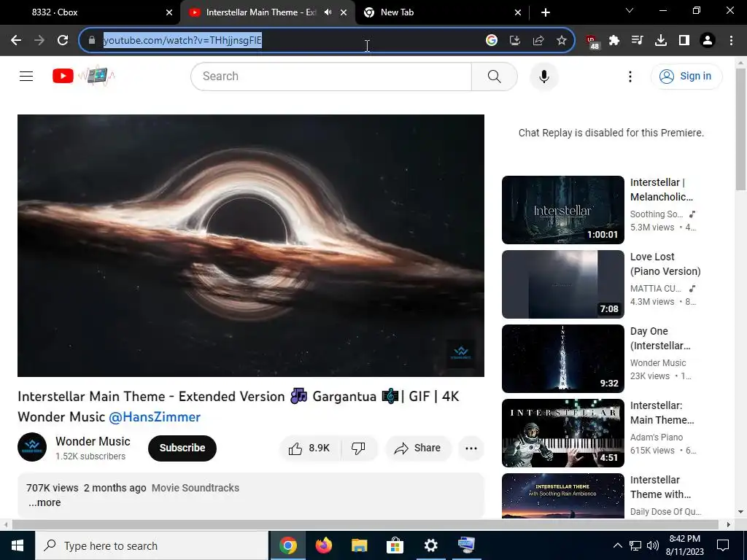Viewport: 747px width, 560px height.
Task: Toggle the Chrome side panel
Action: (x=684, y=41)
